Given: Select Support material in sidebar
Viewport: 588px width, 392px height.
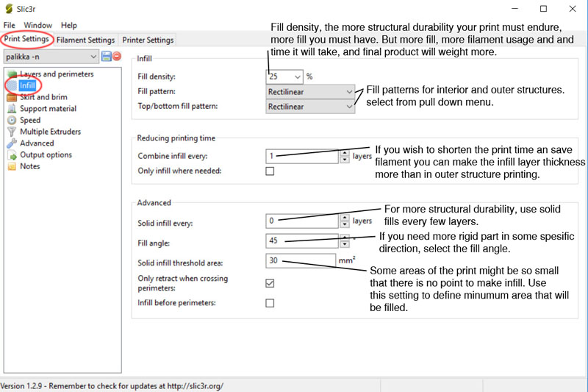Looking at the screenshot, I should click(48, 109).
